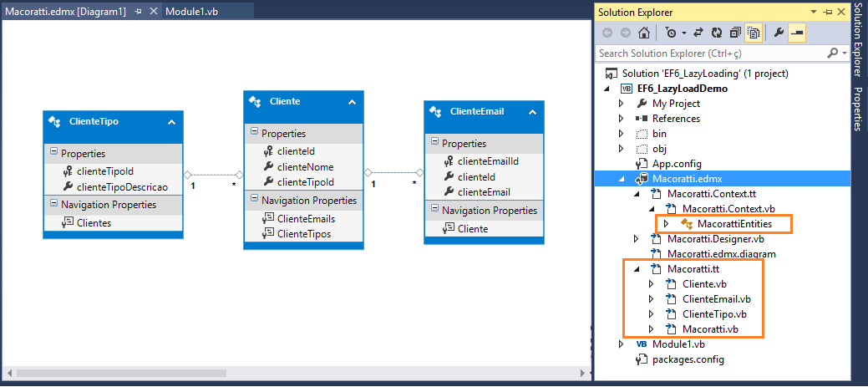Toggle Show All Files in Solution Explorer
The height and width of the screenshot is (387, 868).
753,33
